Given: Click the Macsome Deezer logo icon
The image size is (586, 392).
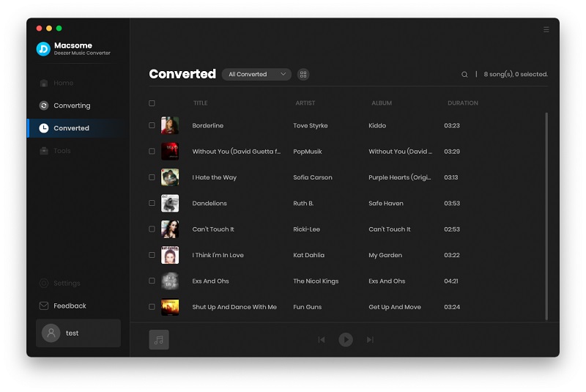Looking at the screenshot, I should [x=43, y=48].
